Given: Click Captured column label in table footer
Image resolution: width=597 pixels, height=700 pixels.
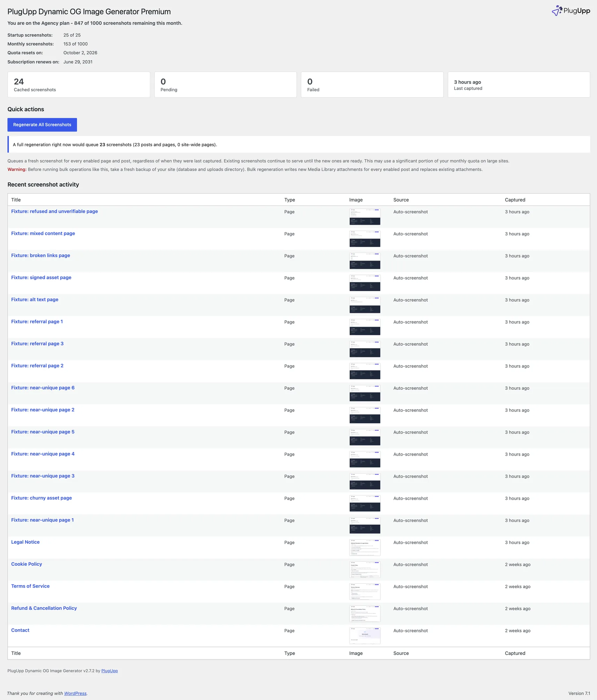Looking at the screenshot, I should click(x=515, y=653).
